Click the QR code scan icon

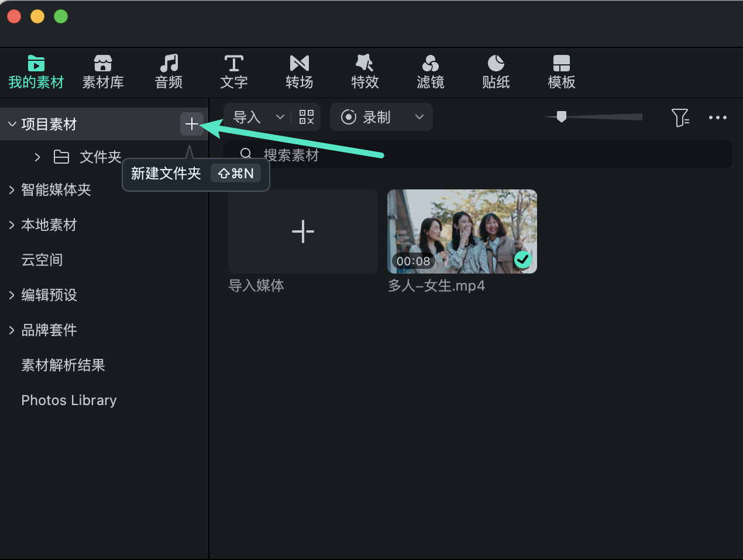point(307,117)
